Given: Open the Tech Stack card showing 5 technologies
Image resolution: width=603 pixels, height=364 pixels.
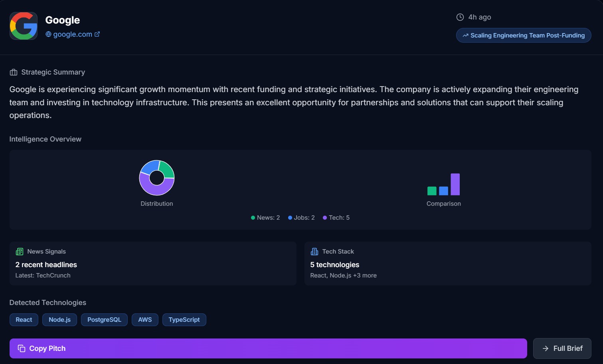Looking at the screenshot, I should [x=448, y=264].
